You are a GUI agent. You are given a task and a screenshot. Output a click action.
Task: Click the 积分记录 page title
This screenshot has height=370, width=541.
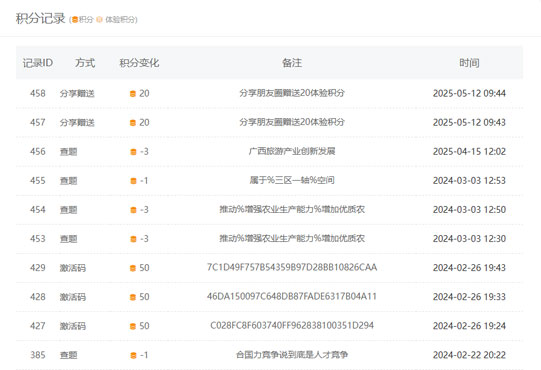coord(40,18)
